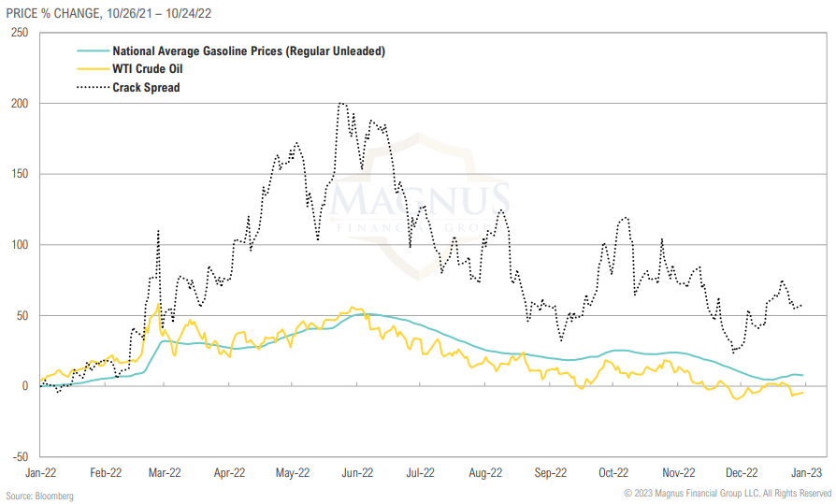Select the National Average Gasoline Prices legend label

248,51
